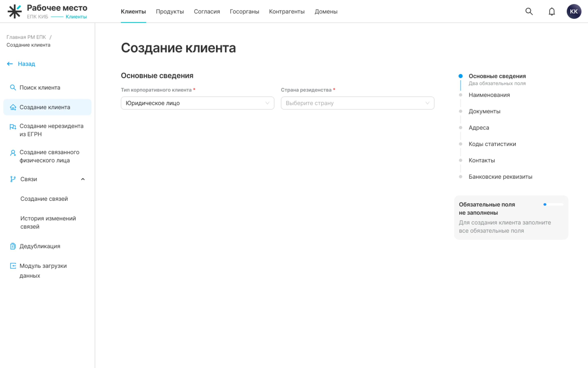Jump to Коды статистики step
Viewport: 588px width, 368px height.
492,144
